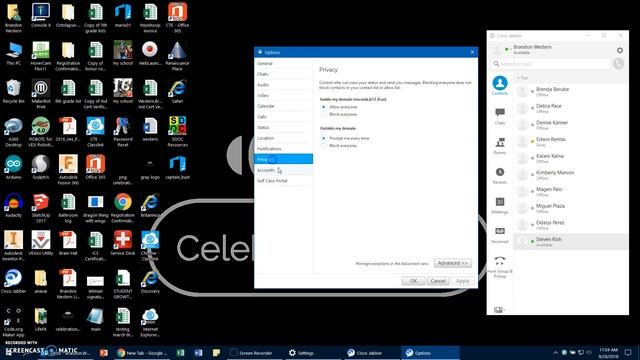This screenshot has height=360, width=640.
Task: Click OK in the Options dialog
Action: (413, 281)
